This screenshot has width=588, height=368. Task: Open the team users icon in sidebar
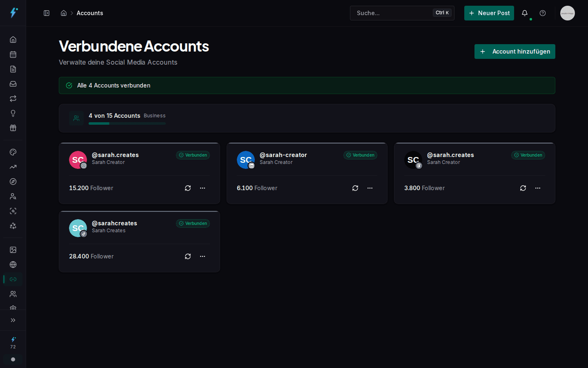click(x=13, y=294)
